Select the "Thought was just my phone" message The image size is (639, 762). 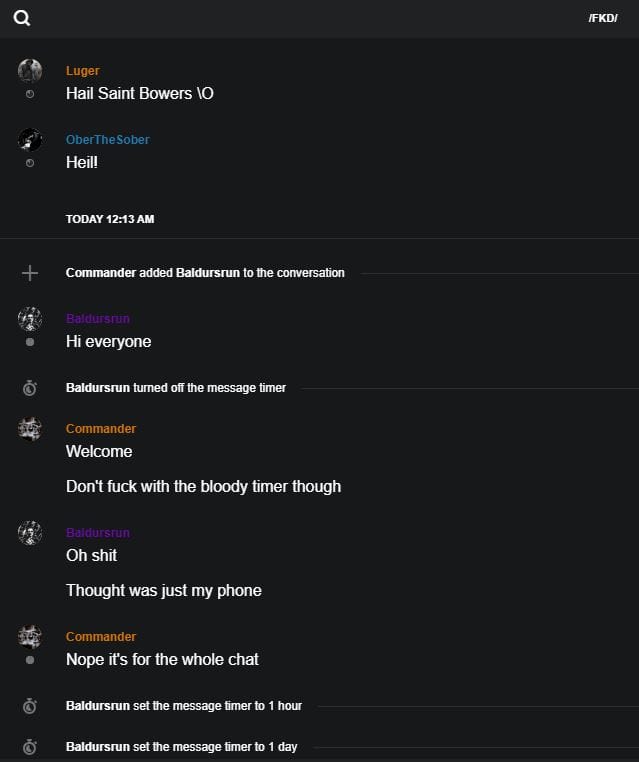[164, 591]
